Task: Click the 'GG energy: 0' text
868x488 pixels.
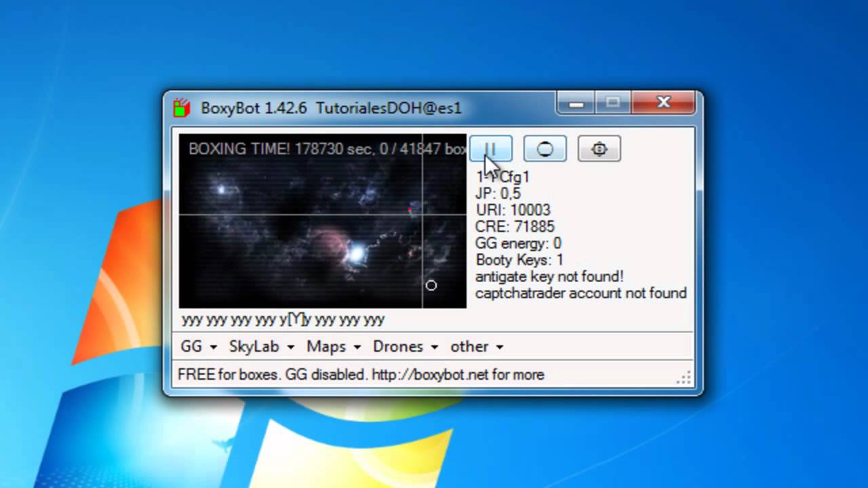Action: coord(518,243)
